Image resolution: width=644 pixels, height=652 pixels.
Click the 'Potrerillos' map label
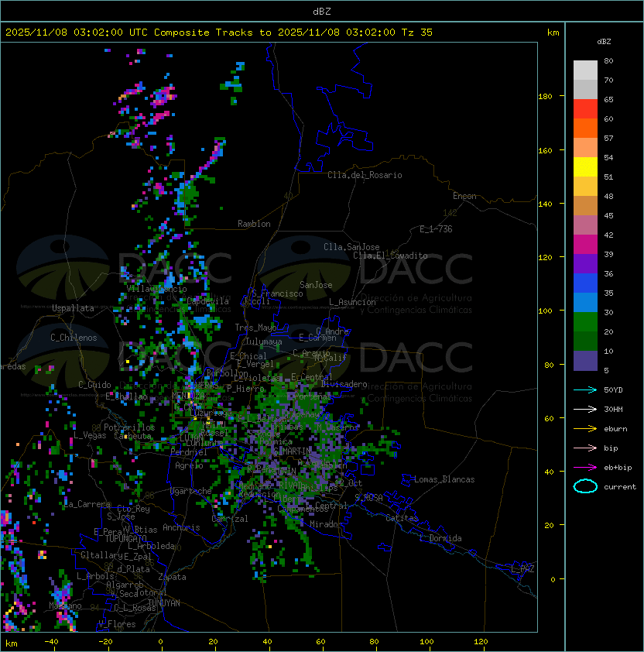click(129, 427)
